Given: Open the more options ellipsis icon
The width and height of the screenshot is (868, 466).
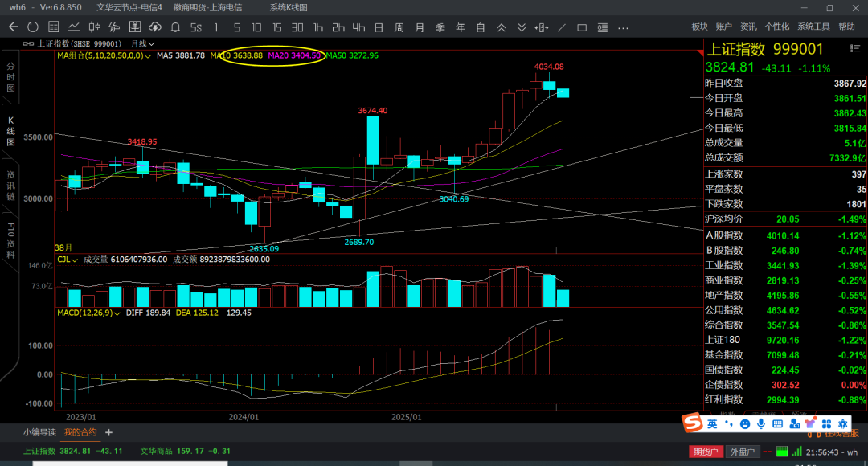Looking at the screenshot, I should [624, 27].
